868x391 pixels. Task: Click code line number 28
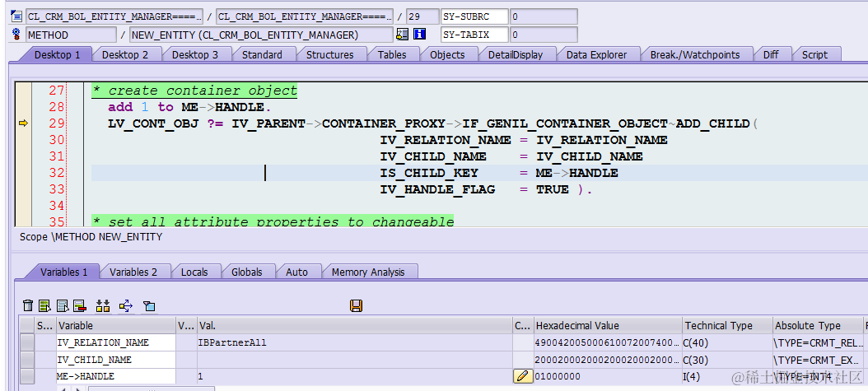(x=57, y=107)
